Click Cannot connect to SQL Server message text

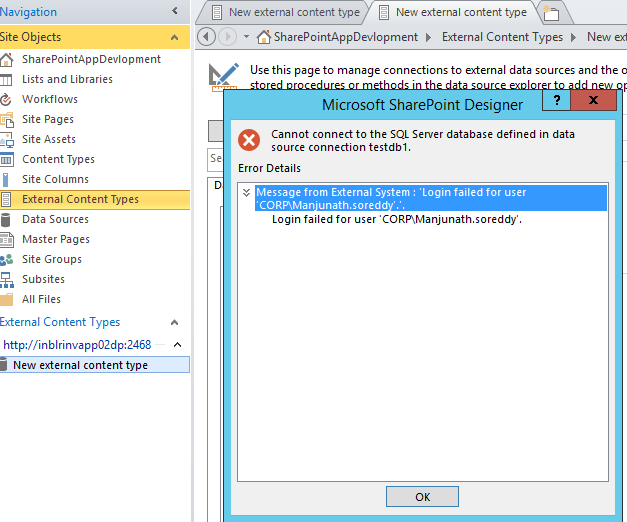click(423, 140)
